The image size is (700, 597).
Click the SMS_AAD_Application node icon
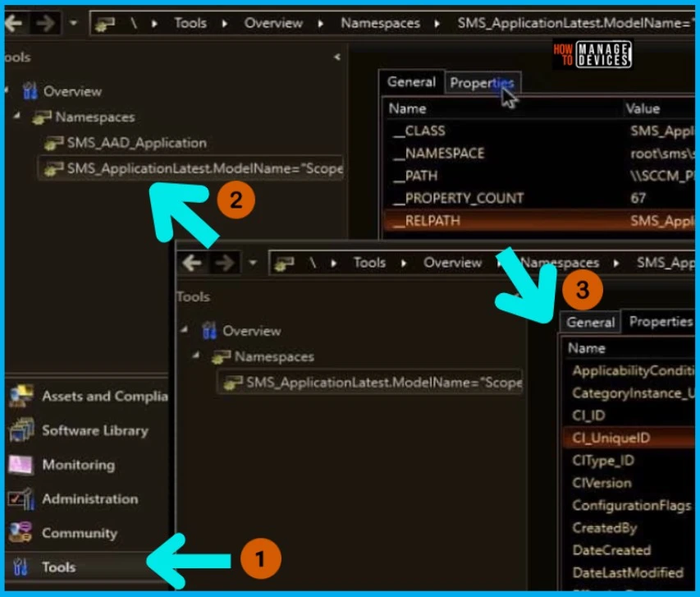(x=53, y=144)
